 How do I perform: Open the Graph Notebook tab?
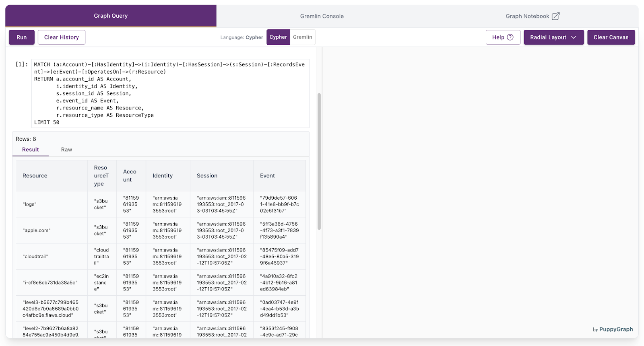point(533,16)
